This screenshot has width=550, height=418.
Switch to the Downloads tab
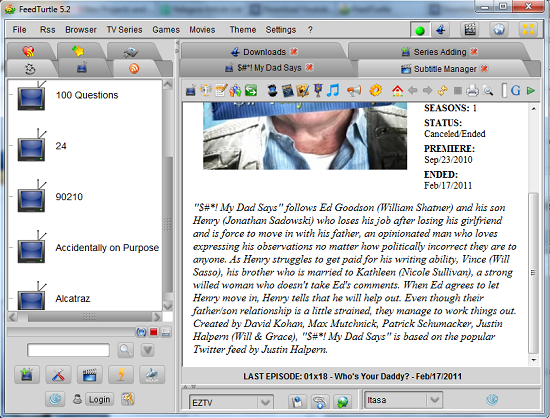coord(264,52)
